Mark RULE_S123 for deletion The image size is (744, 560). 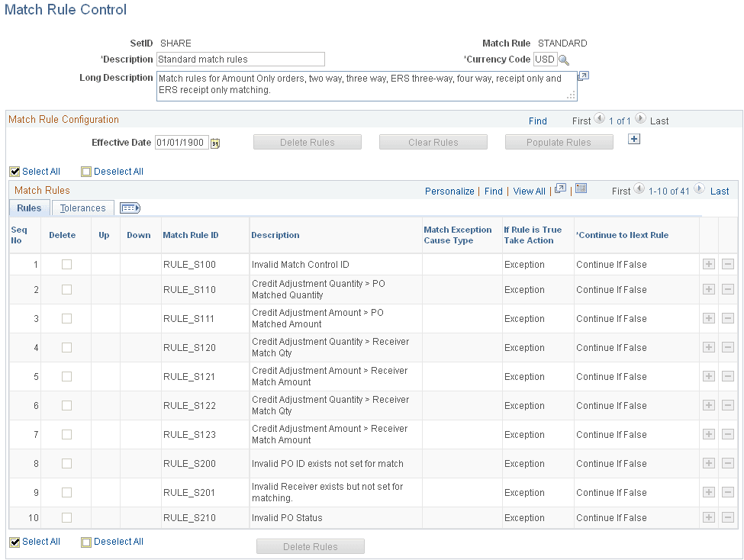pos(67,434)
